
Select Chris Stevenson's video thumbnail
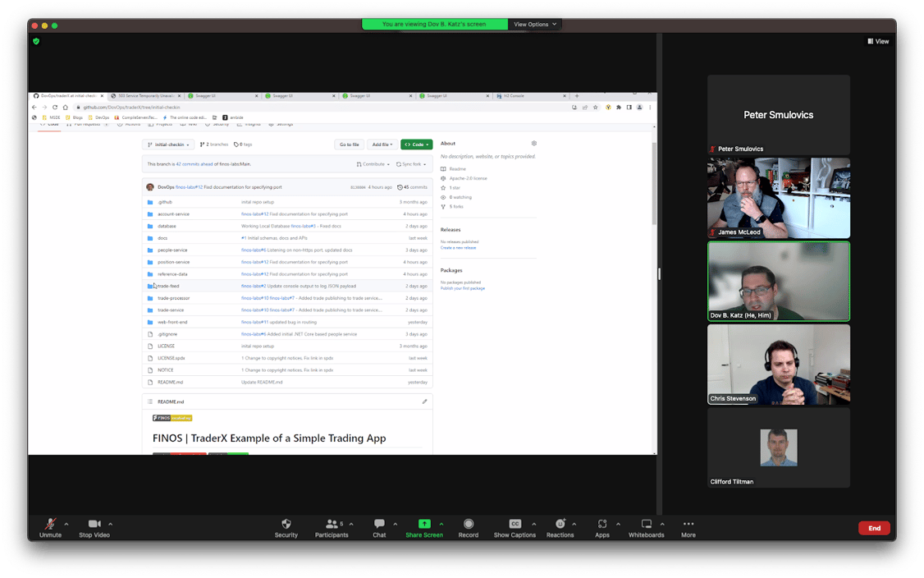[x=778, y=364]
